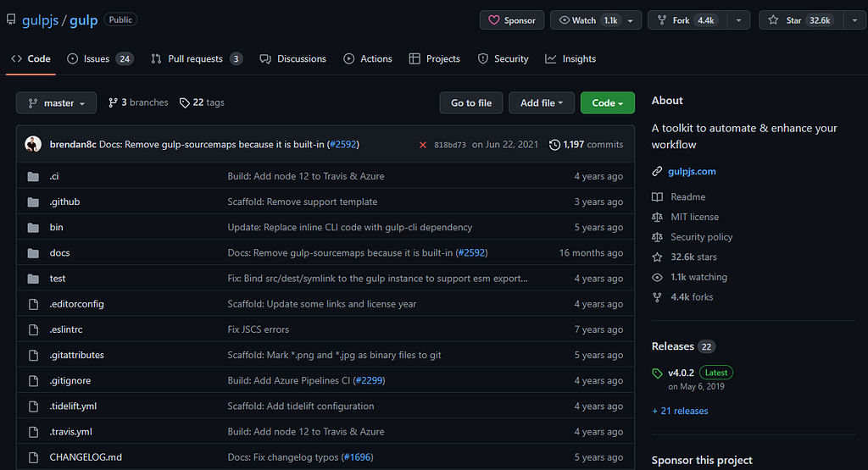Click the .gitattributes file icon
Screen dimensions: 868x470
coord(33,355)
